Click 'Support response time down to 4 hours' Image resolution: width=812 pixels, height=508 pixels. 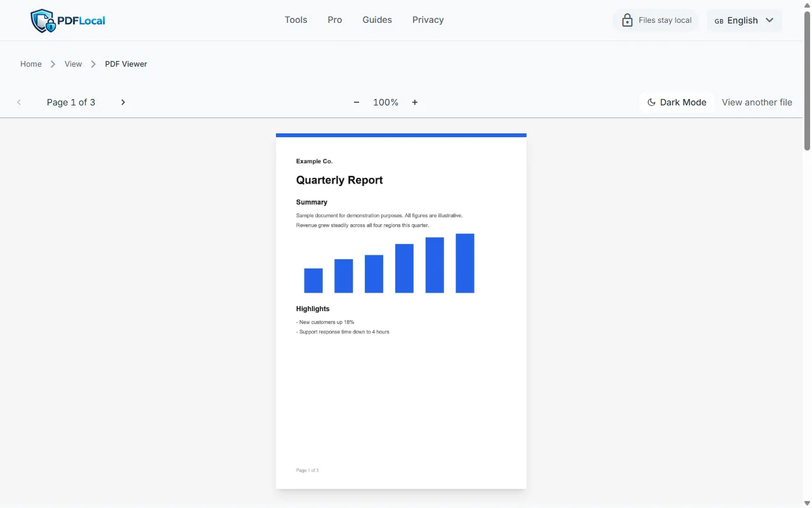[343, 332]
